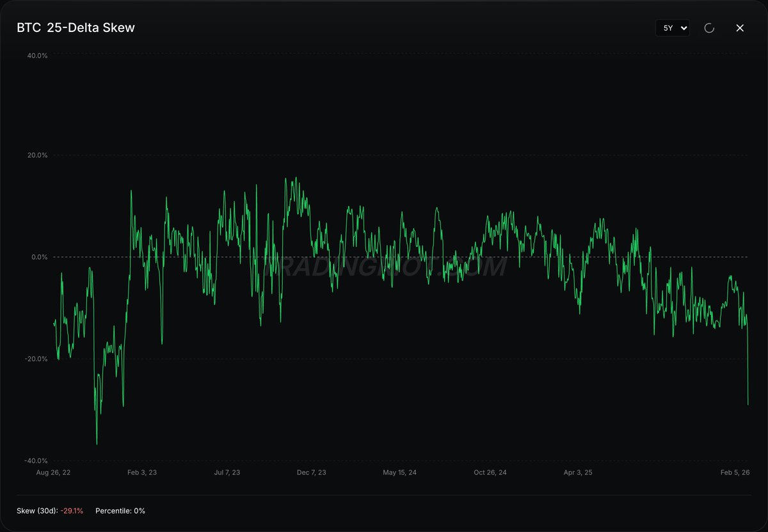Click the Feb 3, 23 date label
Screen dimensions: 768x532
[141, 473]
